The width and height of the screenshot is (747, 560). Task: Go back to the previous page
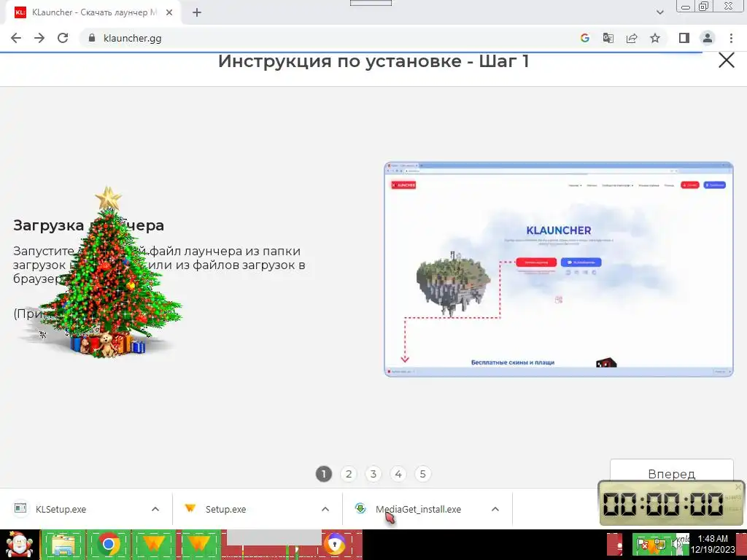click(16, 38)
